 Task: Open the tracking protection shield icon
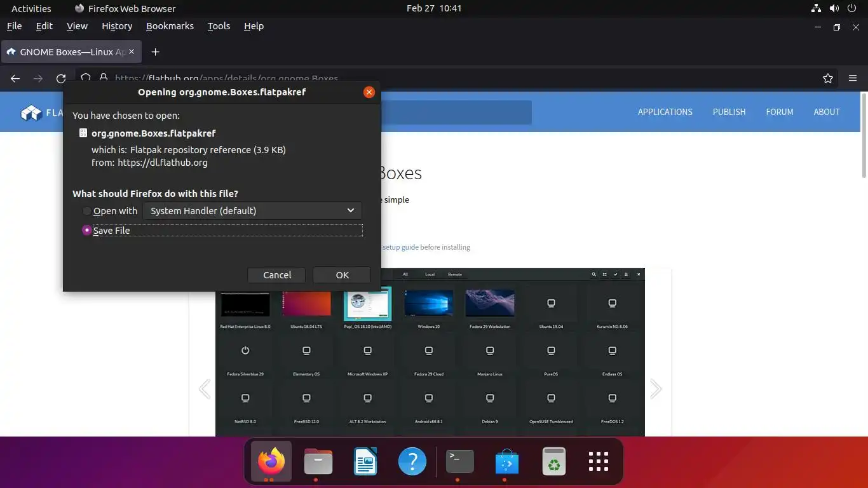coord(86,78)
